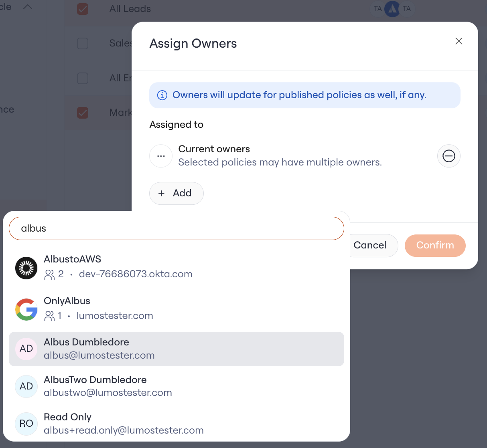Click the Add owner button
The width and height of the screenshot is (487, 448).
(x=177, y=193)
